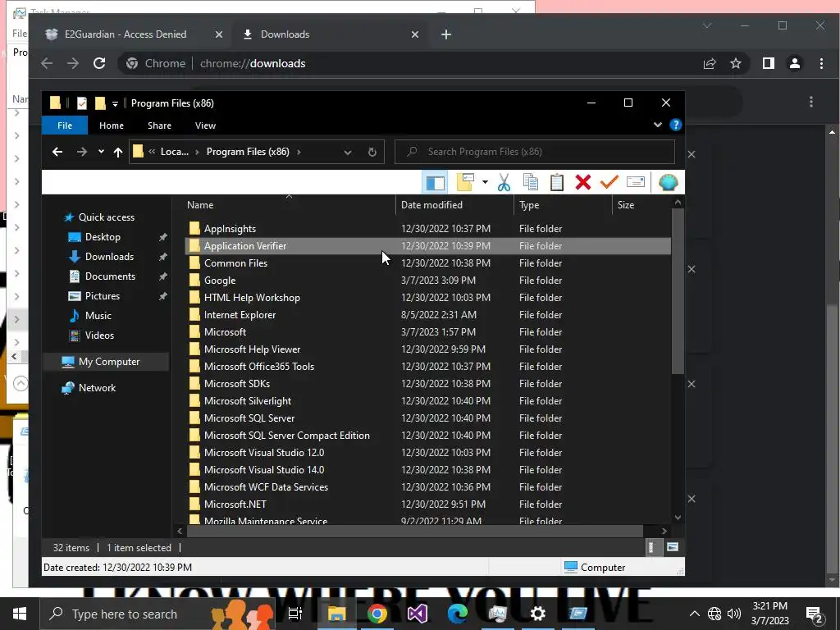The height and width of the screenshot is (630, 840).
Task: Click the Task View taskbar icon
Action: [x=295, y=614]
